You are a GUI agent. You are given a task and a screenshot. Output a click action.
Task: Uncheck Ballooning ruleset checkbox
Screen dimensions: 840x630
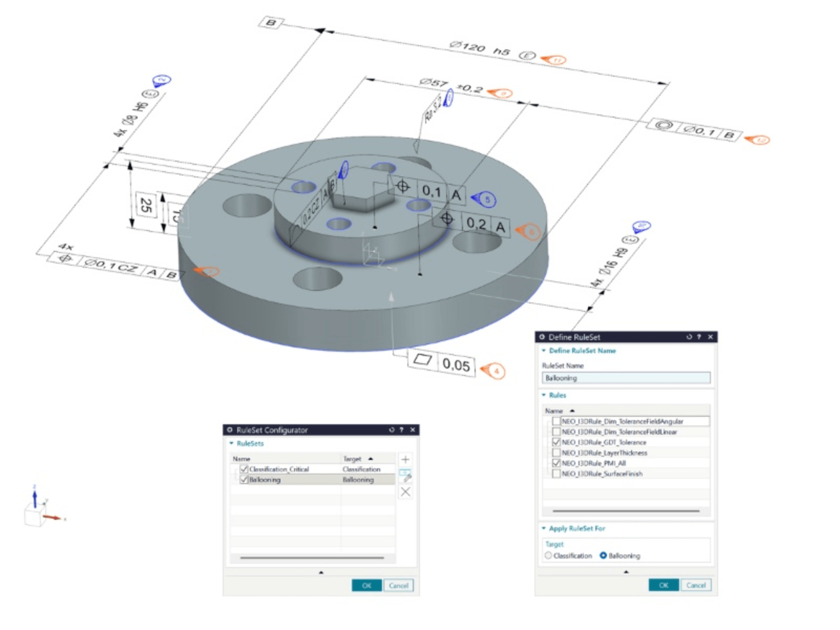pos(244,480)
